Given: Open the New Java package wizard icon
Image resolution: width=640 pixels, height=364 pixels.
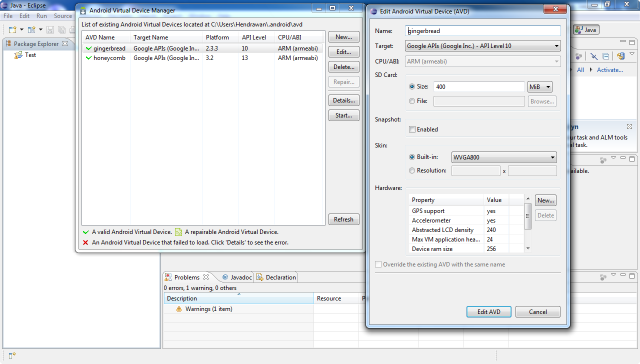Looking at the screenshot, I should 32,30.
